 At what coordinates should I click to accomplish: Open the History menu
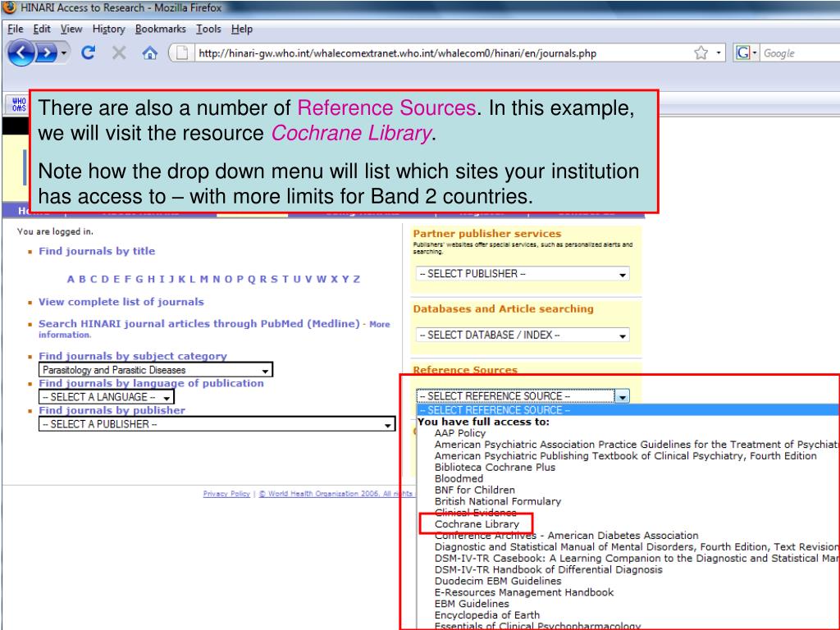(x=109, y=29)
